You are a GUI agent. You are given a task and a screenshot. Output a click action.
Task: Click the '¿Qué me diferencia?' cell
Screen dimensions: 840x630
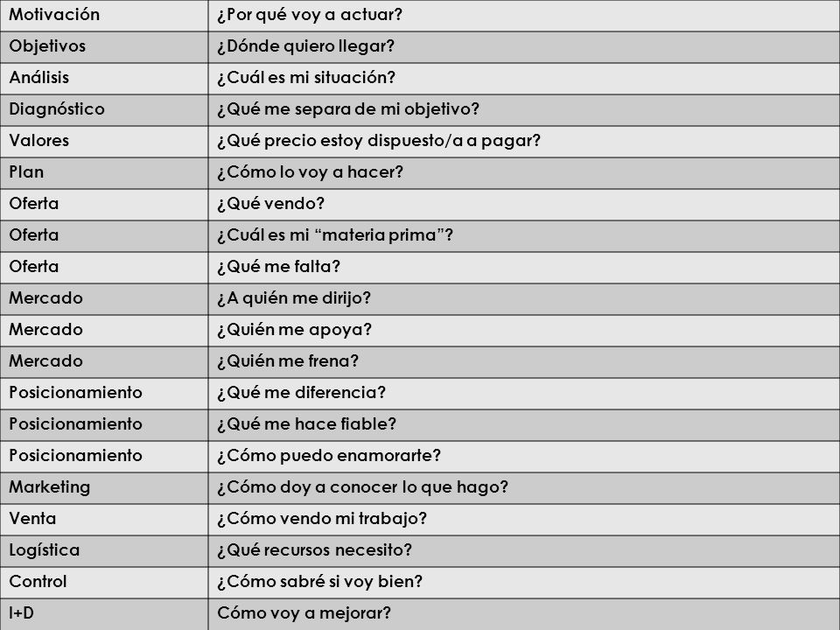pyautogui.click(x=524, y=393)
